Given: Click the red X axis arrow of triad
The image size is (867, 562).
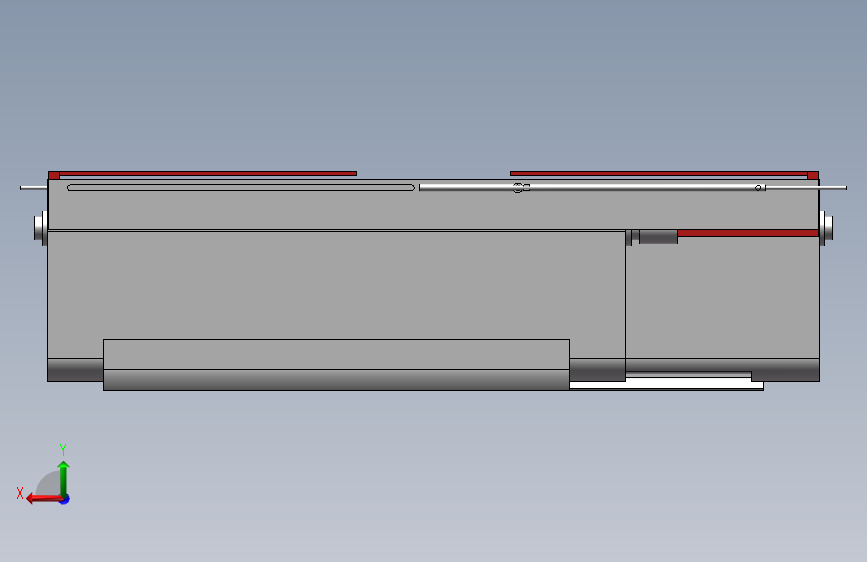Looking at the screenshot, I should point(44,499).
